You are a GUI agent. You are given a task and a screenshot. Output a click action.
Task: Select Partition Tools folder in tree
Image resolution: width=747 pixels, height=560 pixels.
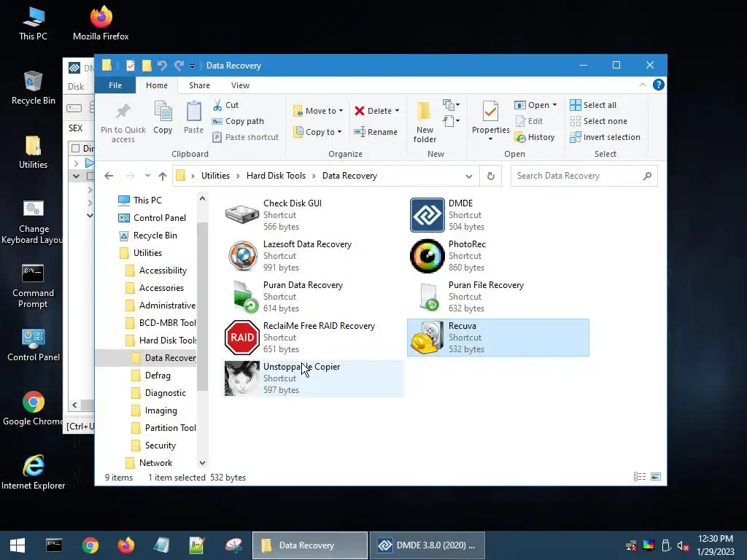[171, 427]
